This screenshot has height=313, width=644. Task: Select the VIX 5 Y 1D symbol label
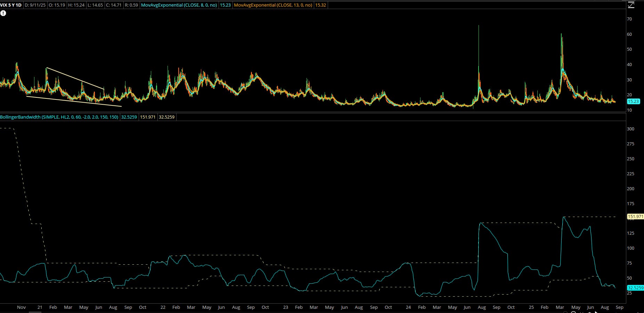point(11,5)
